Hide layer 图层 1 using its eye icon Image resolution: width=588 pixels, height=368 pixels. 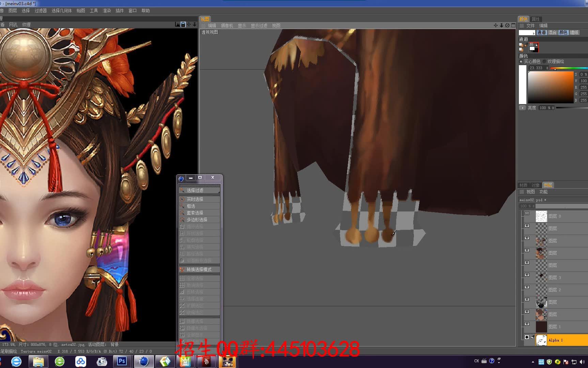tap(527, 324)
